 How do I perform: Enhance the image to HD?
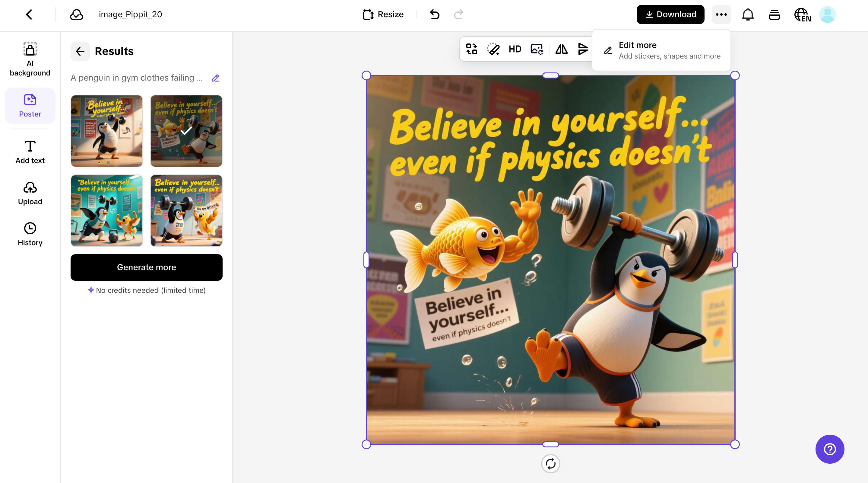[515, 49]
